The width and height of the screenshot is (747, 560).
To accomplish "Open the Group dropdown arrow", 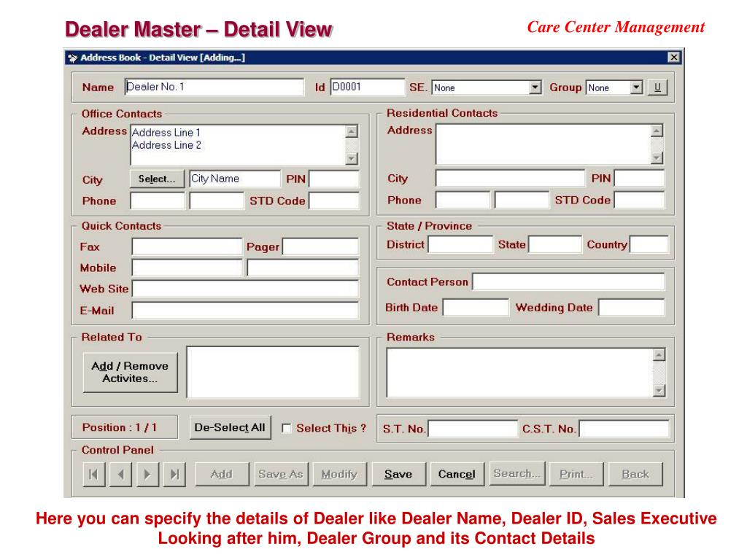I will pos(636,87).
